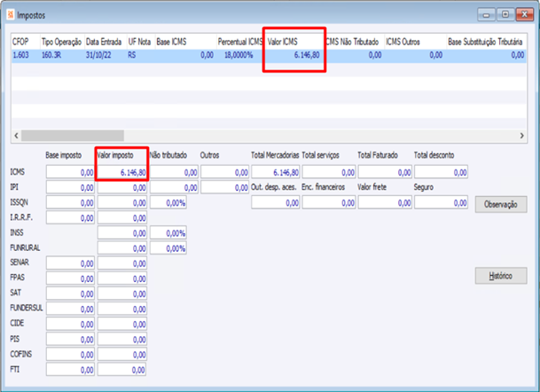Click the IPI Base imposto field
The width and height of the screenshot is (540, 392).
[x=70, y=187]
